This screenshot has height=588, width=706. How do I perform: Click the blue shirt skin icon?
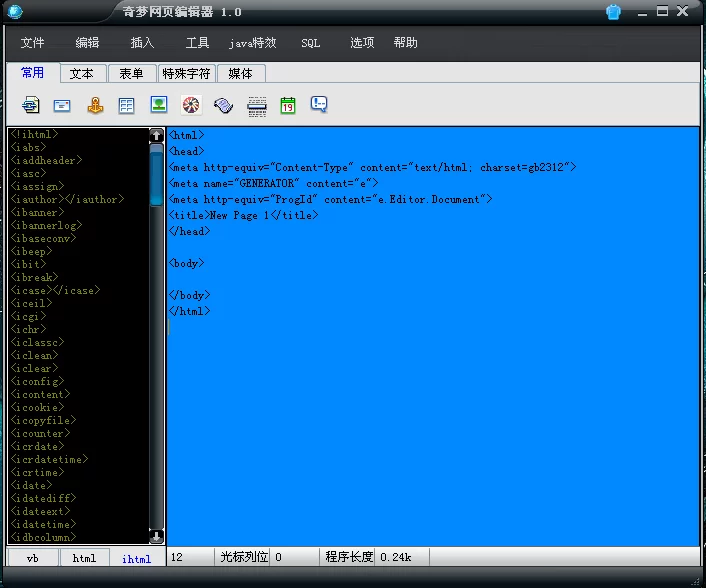[613, 12]
